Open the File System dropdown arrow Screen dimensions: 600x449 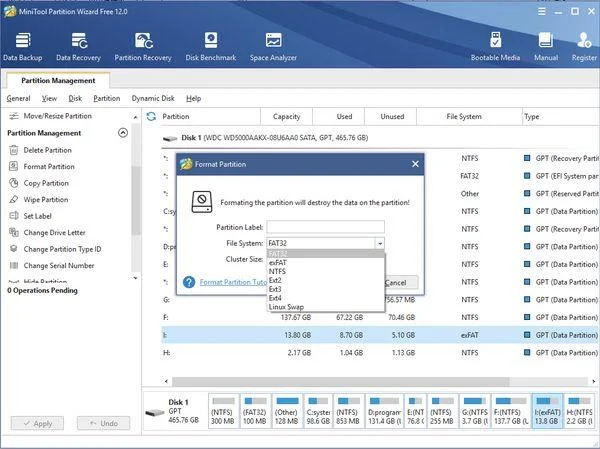[380, 243]
